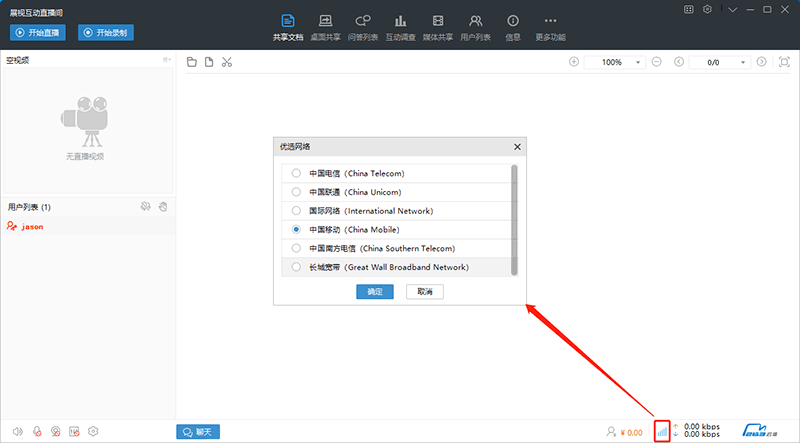Click the zoom in plus icon

click(574, 62)
